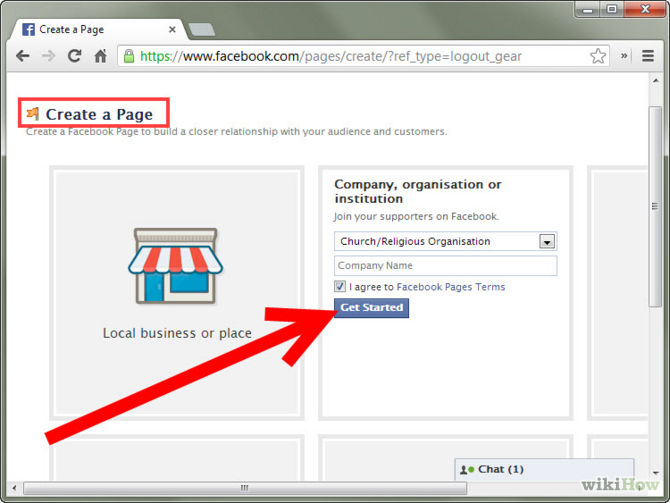
Task: Close the Create a Page tab
Action: pyautogui.click(x=172, y=29)
